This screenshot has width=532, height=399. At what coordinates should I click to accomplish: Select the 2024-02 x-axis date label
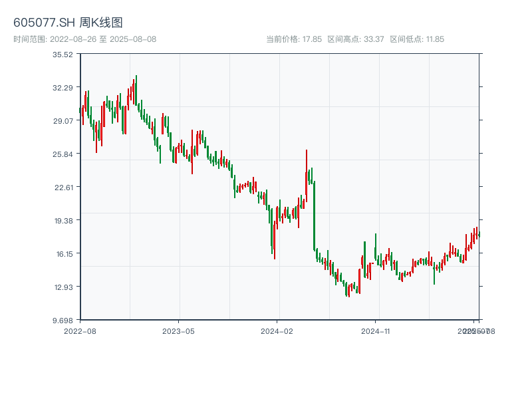[277, 331]
